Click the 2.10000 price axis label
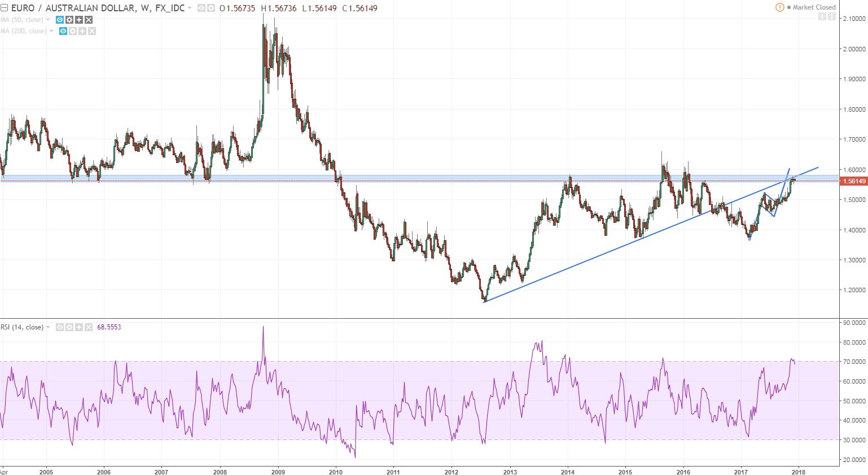Viewport: 868px width, 475px height. tap(853, 19)
